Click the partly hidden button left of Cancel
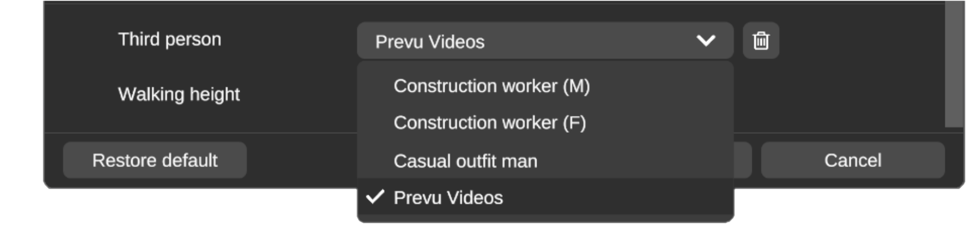The image size is (980, 238). pyautogui.click(x=743, y=160)
